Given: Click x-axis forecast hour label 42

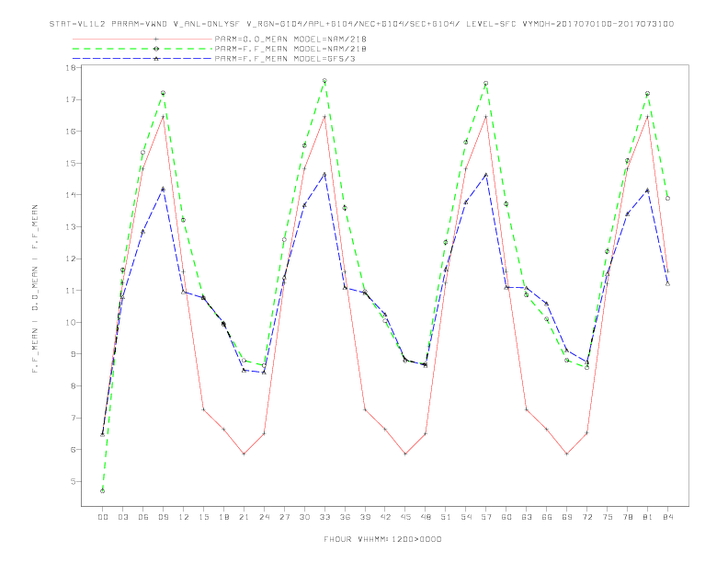Looking at the screenshot, I should [385, 517].
